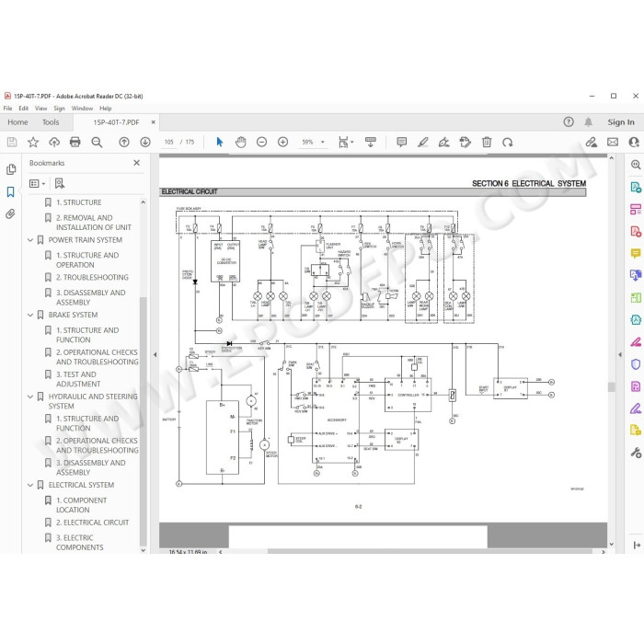Click the Save file icon
Screen dimensions: 644x644
click(12, 142)
